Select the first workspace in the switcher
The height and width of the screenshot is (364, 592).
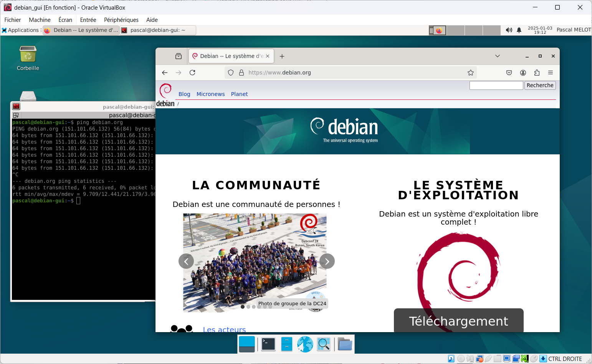click(438, 30)
